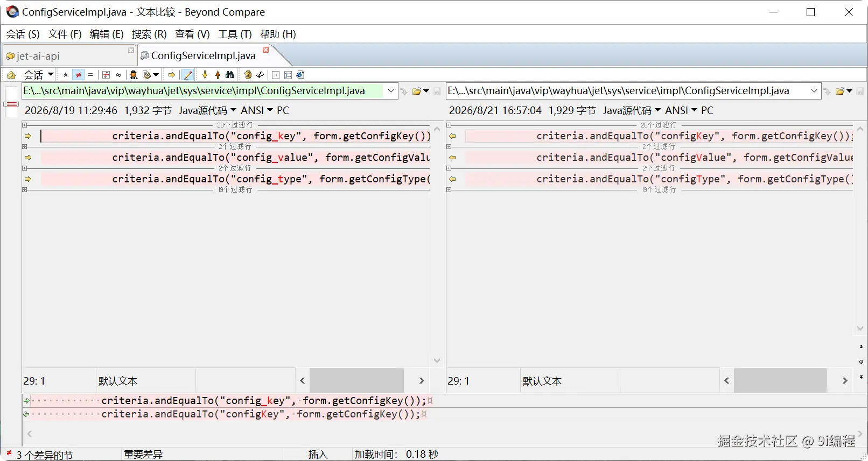Click right pane scroll left arrow
This screenshot has height=461, width=868.
726,381
